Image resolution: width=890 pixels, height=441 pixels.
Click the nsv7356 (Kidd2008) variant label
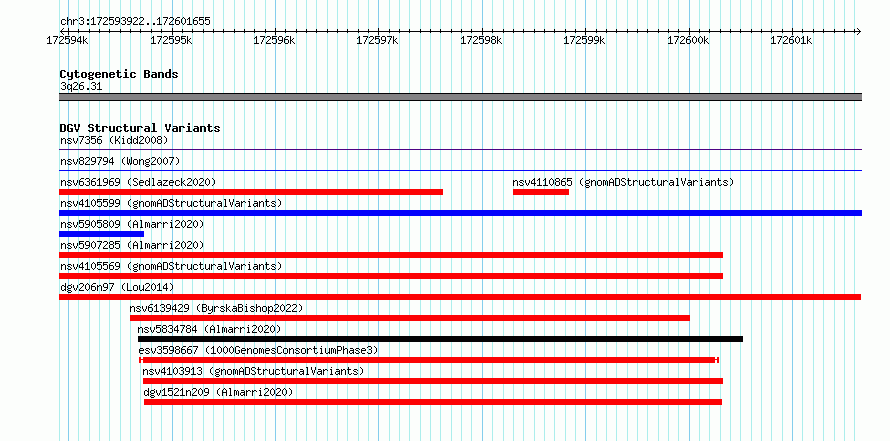tap(114, 140)
